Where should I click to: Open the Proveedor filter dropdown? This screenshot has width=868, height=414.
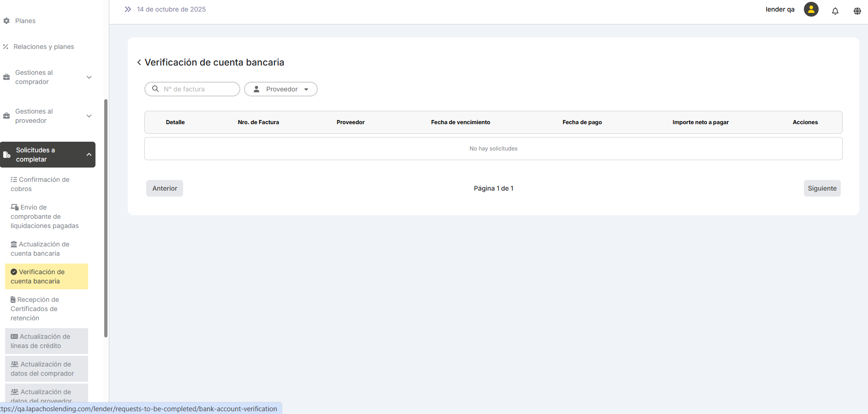280,89
